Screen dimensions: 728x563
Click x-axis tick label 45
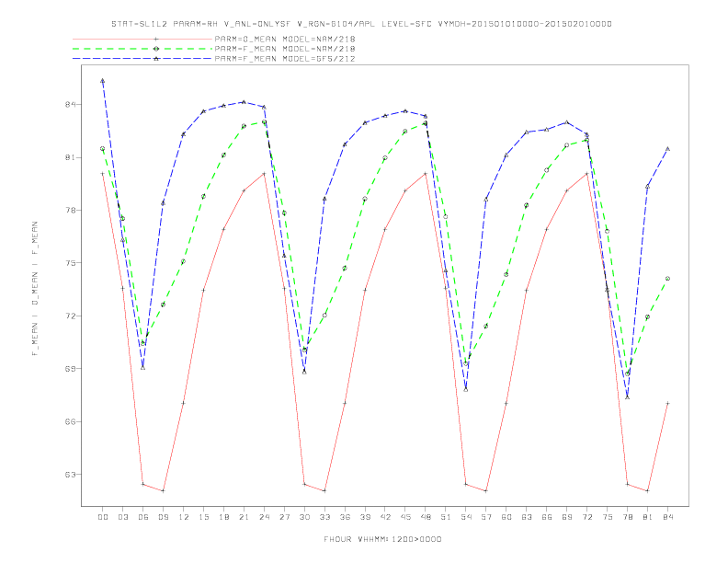point(405,517)
